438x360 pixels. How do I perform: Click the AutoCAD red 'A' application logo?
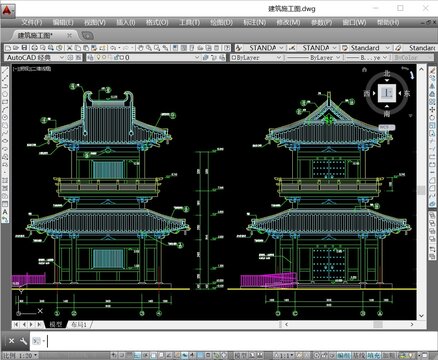pyautogui.click(x=7, y=10)
